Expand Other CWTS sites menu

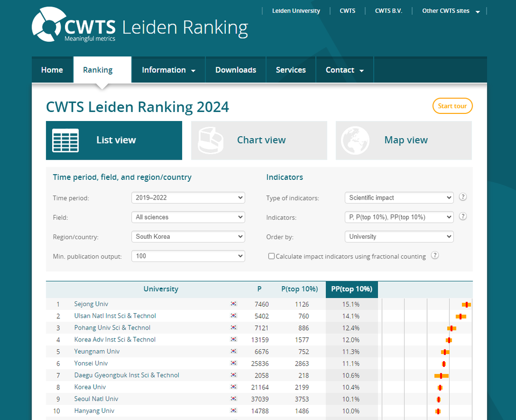click(x=450, y=11)
